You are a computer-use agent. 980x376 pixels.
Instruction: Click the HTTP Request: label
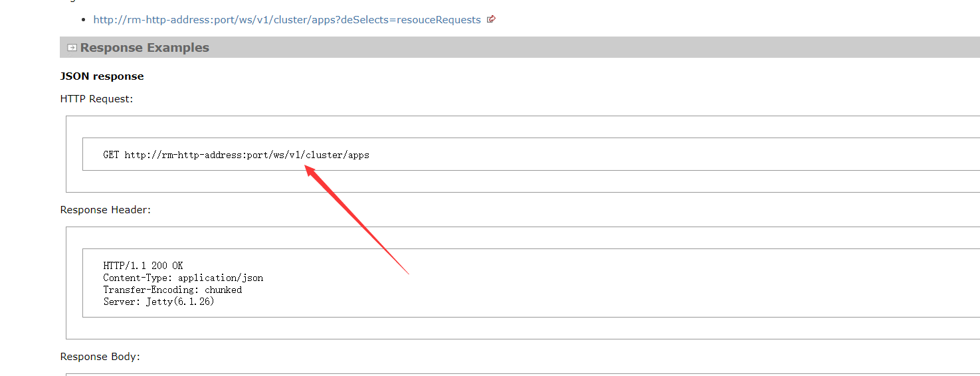96,99
